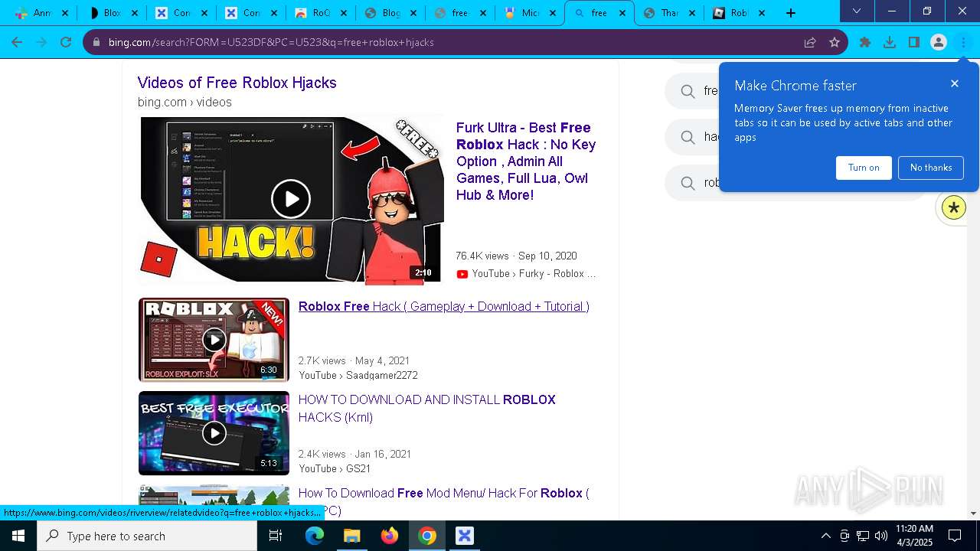
Task: Click the page scrollbar down arrow
Action: (974, 514)
